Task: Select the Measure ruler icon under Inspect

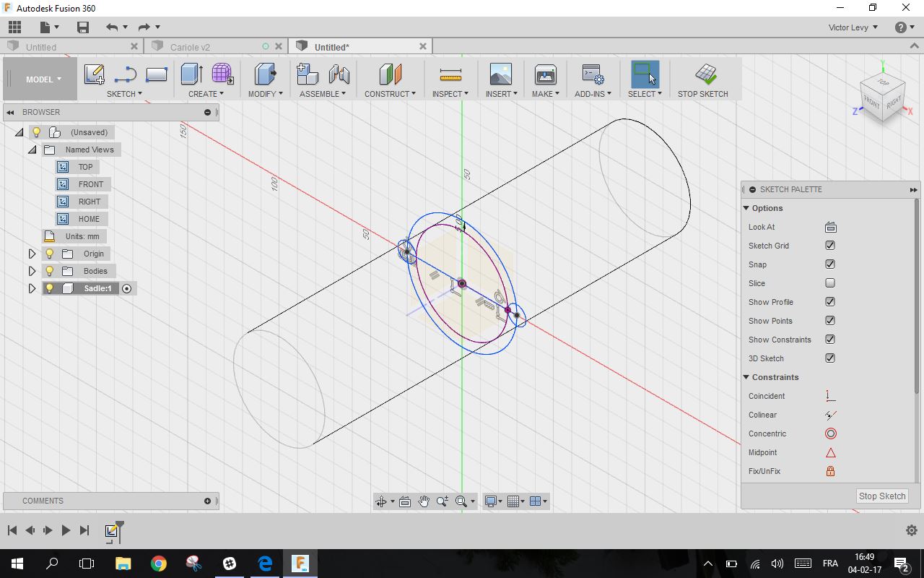Action: (x=450, y=75)
